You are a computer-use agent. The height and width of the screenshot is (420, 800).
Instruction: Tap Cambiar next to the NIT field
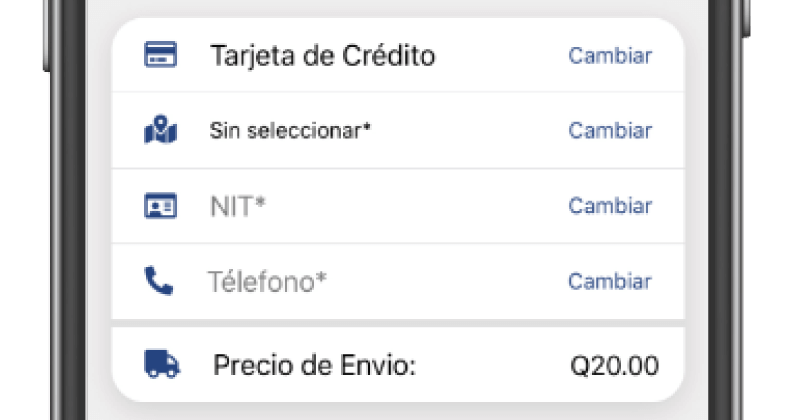tap(610, 206)
